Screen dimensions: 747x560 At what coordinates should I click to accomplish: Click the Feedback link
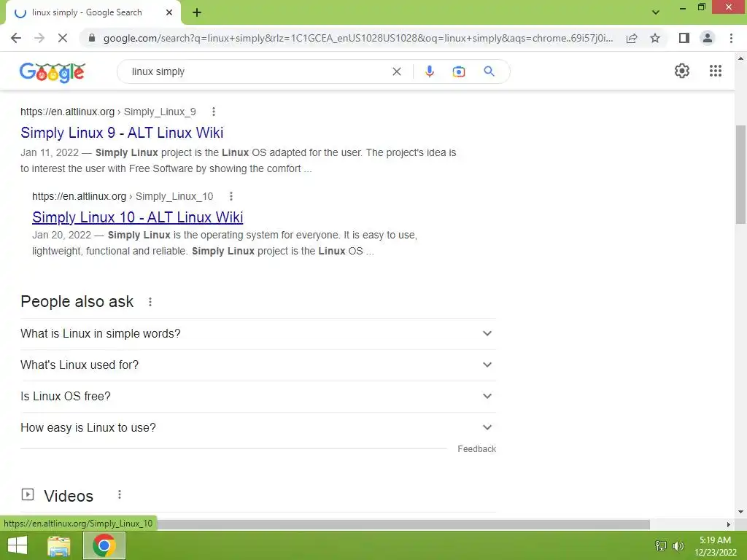click(x=477, y=449)
